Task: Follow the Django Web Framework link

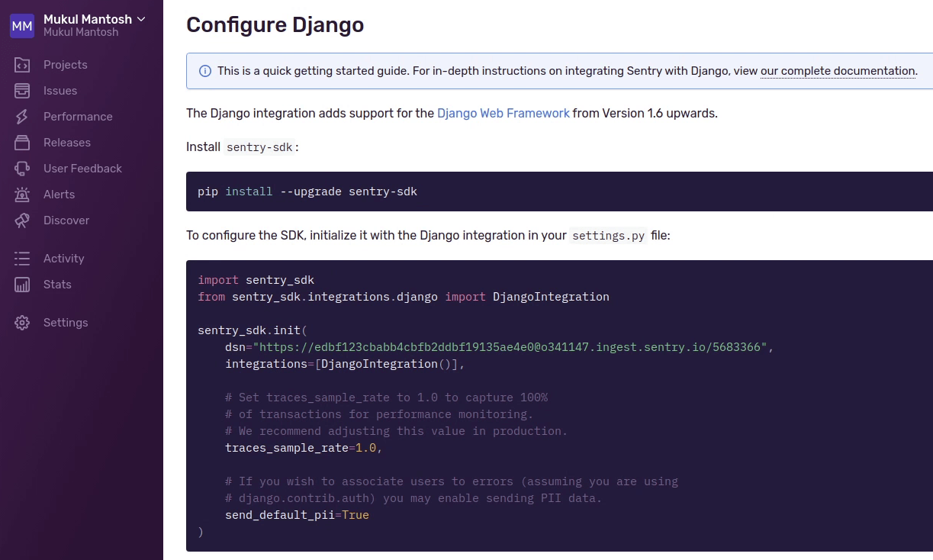Action: pos(503,114)
